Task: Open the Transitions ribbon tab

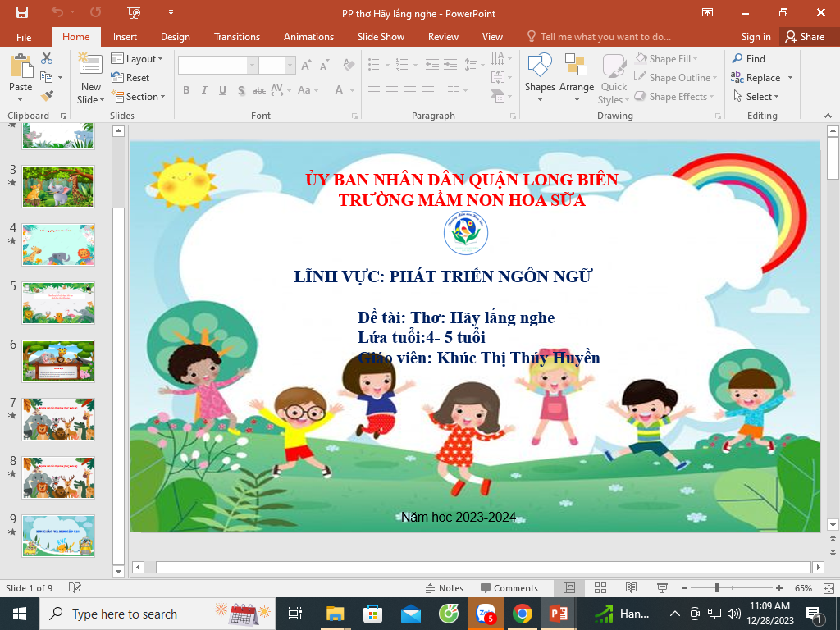Action: 236,37
